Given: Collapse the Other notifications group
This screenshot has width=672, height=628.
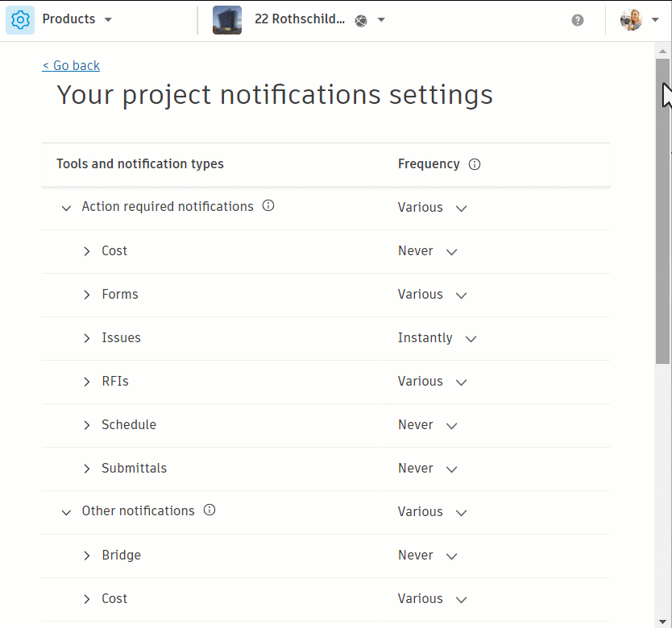Looking at the screenshot, I should tap(66, 512).
